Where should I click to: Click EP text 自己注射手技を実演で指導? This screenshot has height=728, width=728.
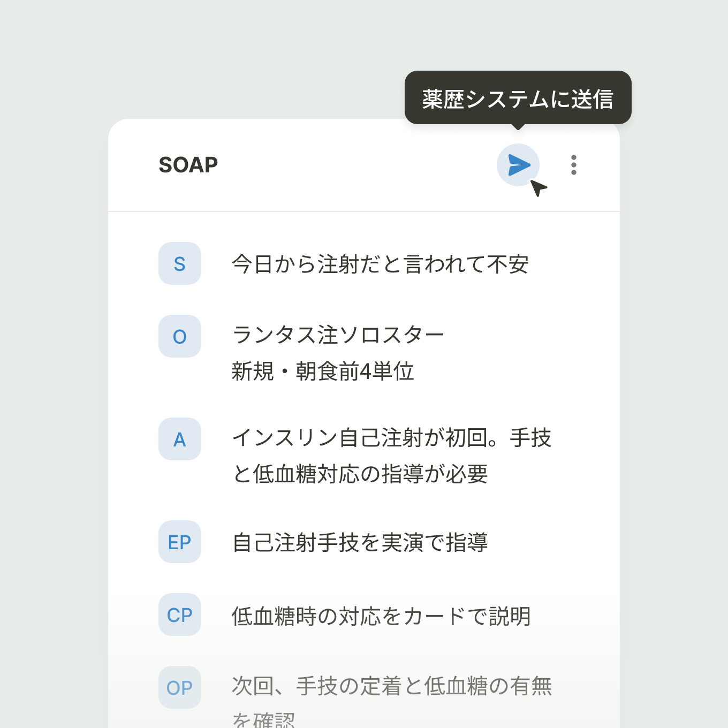(x=360, y=542)
